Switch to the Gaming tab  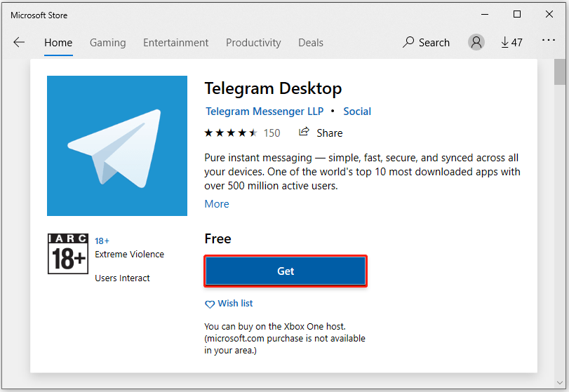(x=107, y=43)
